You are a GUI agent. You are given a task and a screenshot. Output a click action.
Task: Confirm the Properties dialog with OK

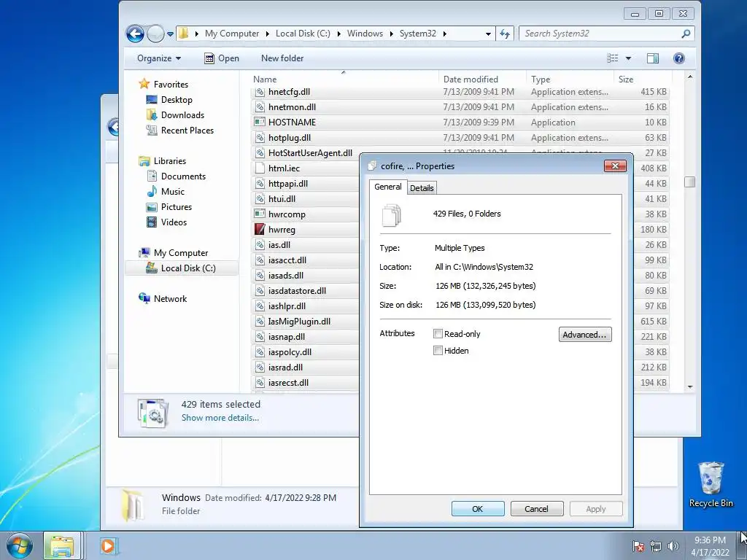point(477,508)
